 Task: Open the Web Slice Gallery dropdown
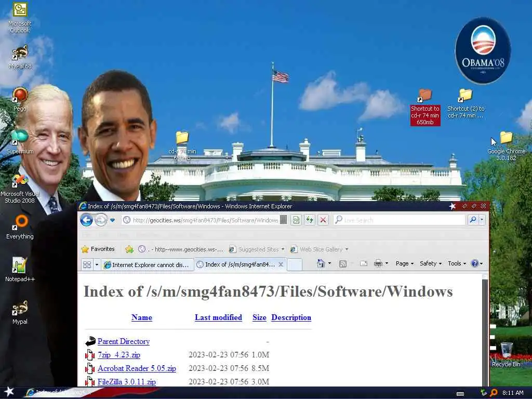pyautogui.click(x=320, y=249)
